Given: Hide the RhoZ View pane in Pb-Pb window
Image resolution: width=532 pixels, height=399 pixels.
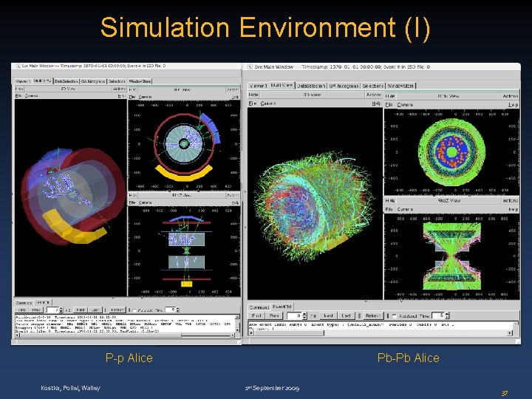Looking at the screenshot, I should [x=390, y=200].
